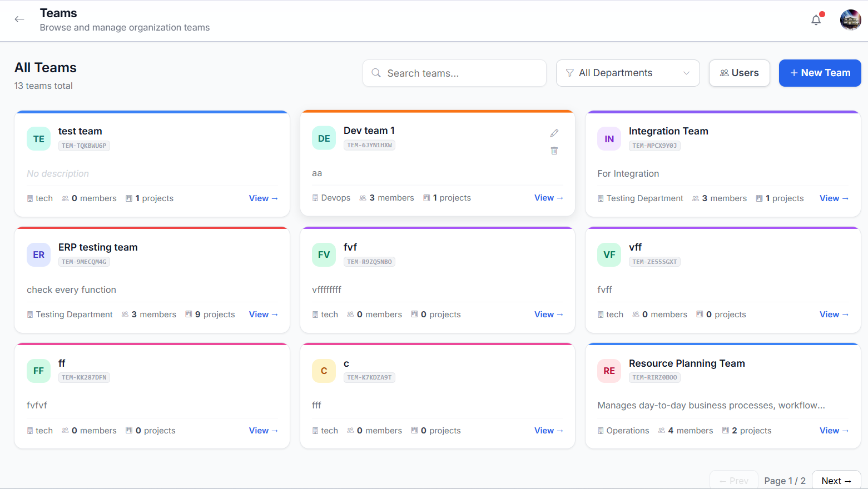Screen dimensions: 868x489
Task: Click the RE avatar of Resource Planning Team
Action: [x=609, y=371]
